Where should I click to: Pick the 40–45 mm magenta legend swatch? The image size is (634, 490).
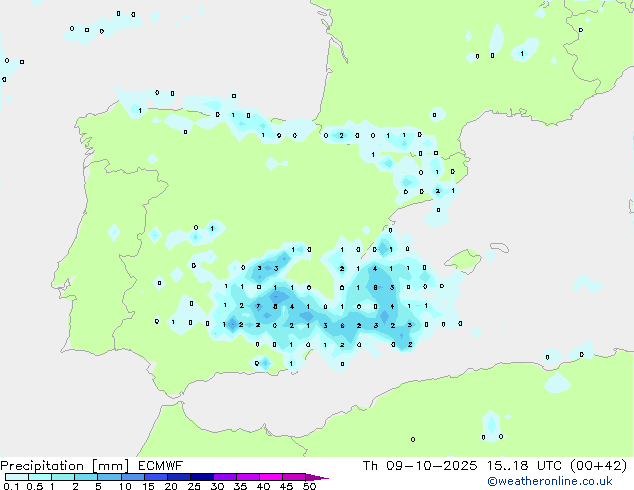click(x=271, y=477)
